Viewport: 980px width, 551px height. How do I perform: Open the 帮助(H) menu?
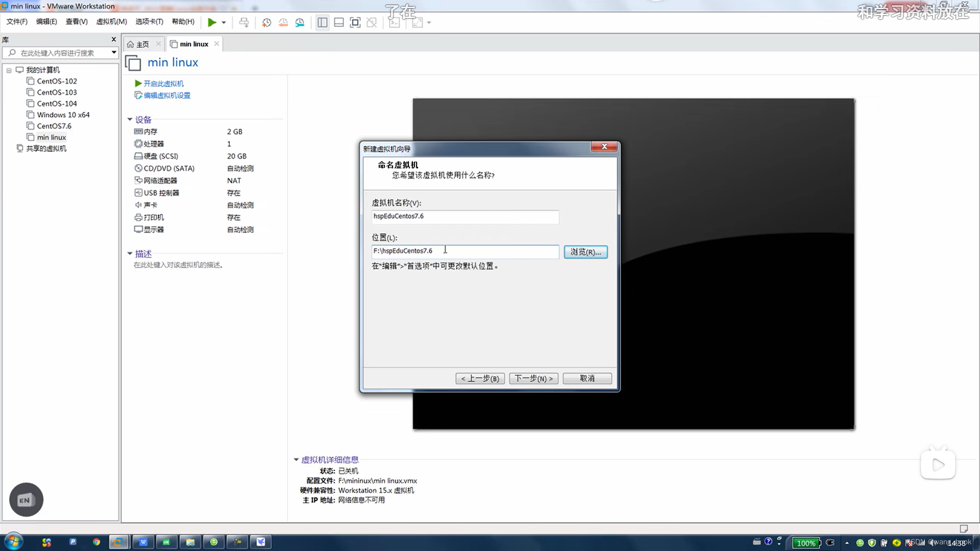[183, 21]
